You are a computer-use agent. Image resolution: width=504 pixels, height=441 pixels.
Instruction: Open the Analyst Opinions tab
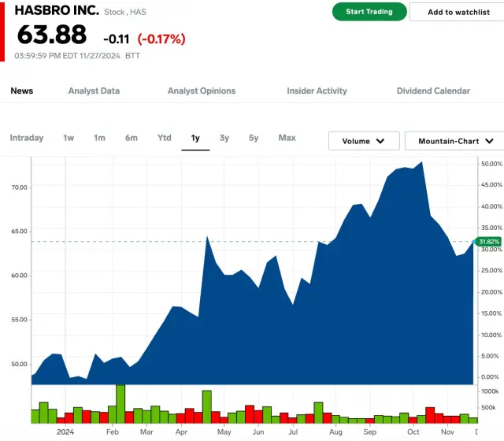coord(202,91)
